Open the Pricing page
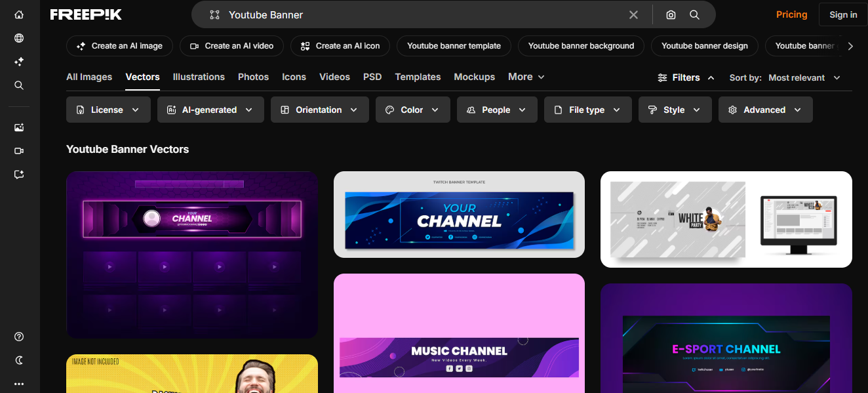Image resolution: width=868 pixels, height=393 pixels. coord(791,14)
